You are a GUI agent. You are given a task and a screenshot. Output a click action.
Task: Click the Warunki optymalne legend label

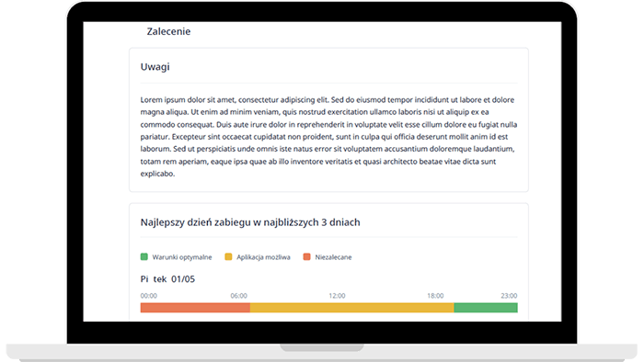tap(182, 257)
